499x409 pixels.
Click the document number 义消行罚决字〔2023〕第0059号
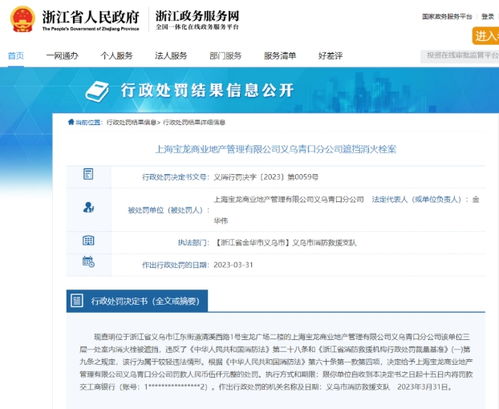coord(266,177)
